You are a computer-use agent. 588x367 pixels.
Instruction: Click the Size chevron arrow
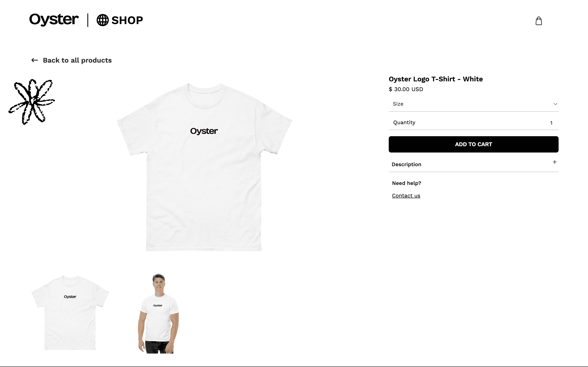click(555, 104)
